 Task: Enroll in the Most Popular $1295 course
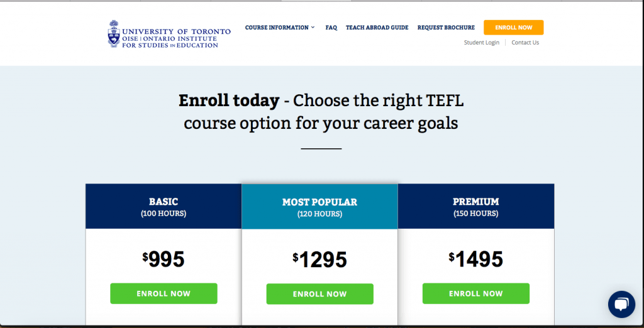click(x=319, y=294)
